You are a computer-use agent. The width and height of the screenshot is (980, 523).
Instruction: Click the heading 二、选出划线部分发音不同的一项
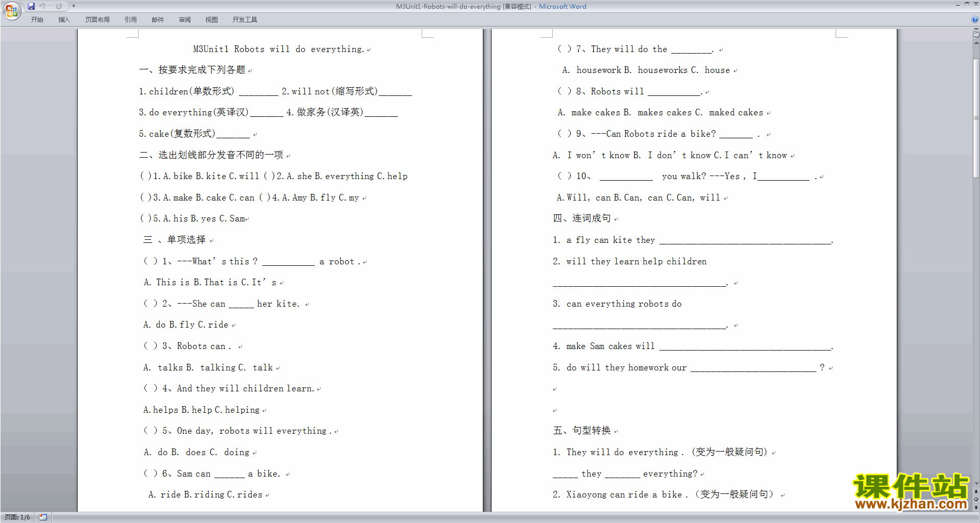[x=211, y=155]
